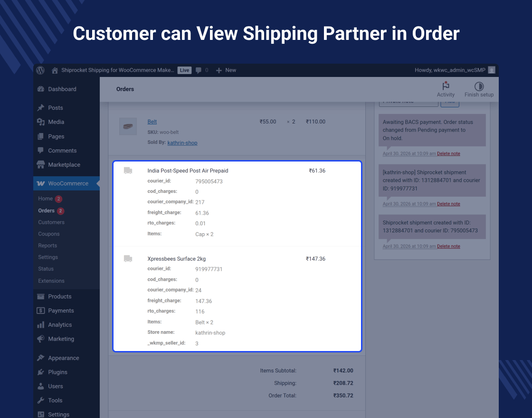Open the kathrin-shop seller link
The image size is (532, 418).
click(182, 143)
